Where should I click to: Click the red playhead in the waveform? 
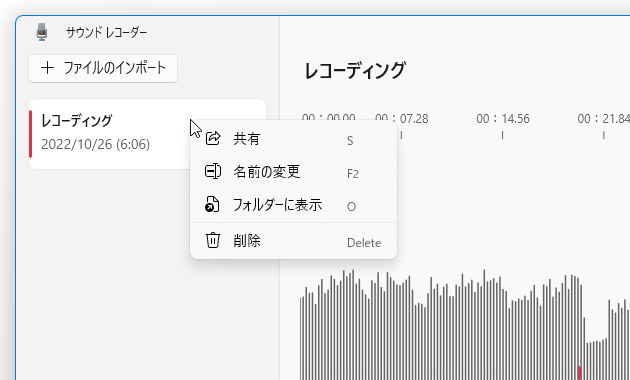[x=579, y=373]
